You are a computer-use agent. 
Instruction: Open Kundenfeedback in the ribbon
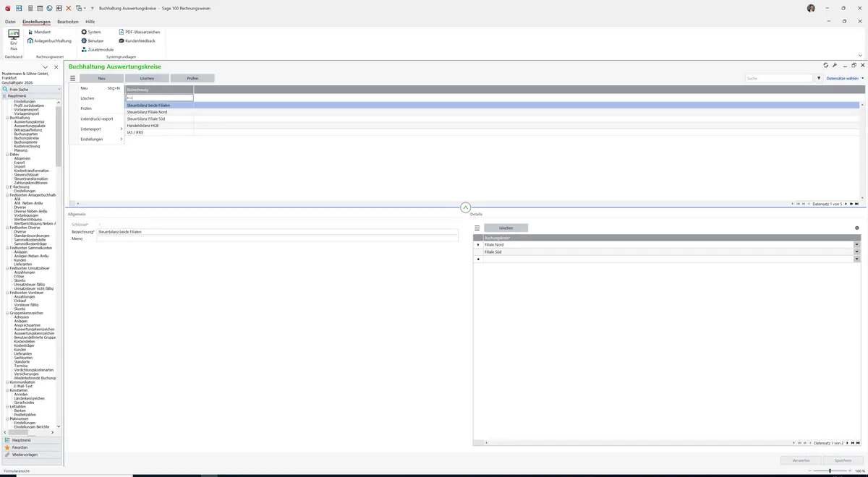click(137, 40)
